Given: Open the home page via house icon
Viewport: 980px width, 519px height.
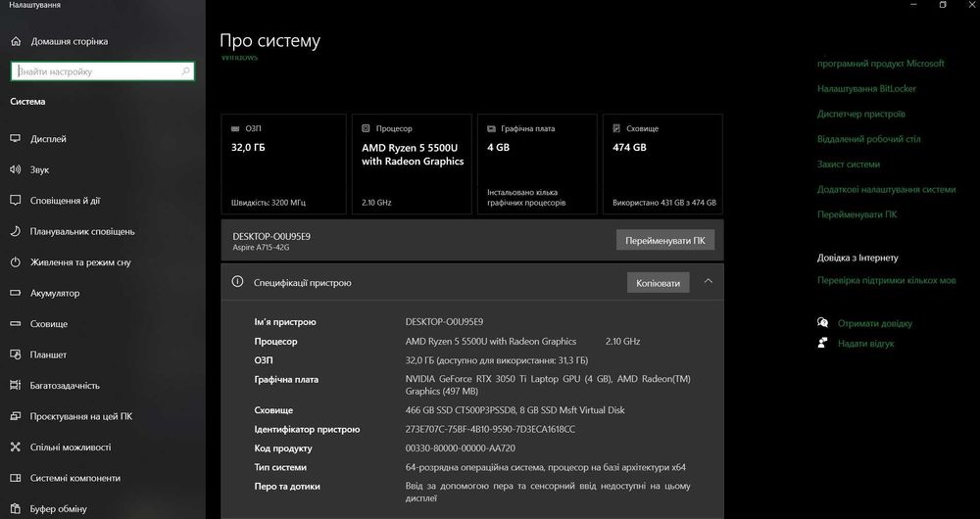Looking at the screenshot, I should click(16, 41).
